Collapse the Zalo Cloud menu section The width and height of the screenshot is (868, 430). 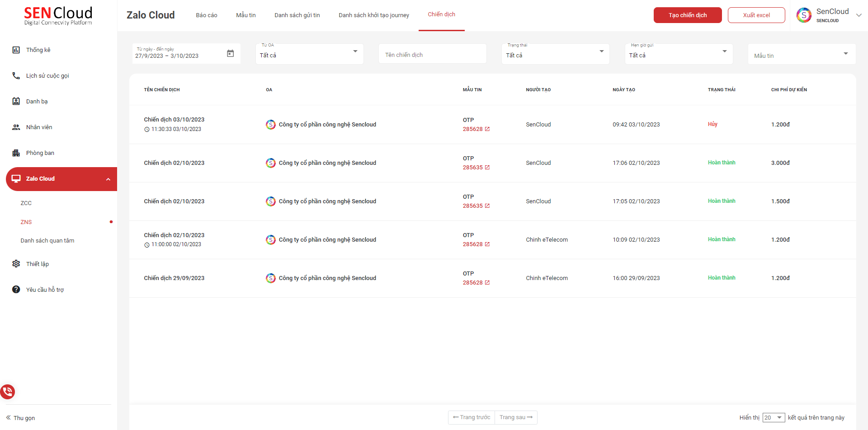[108, 179]
